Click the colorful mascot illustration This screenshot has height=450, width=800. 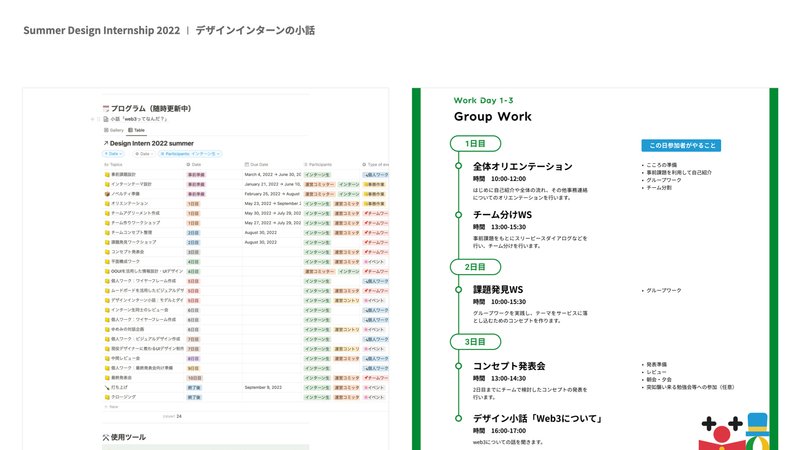pyautogui.click(x=733, y=432)
